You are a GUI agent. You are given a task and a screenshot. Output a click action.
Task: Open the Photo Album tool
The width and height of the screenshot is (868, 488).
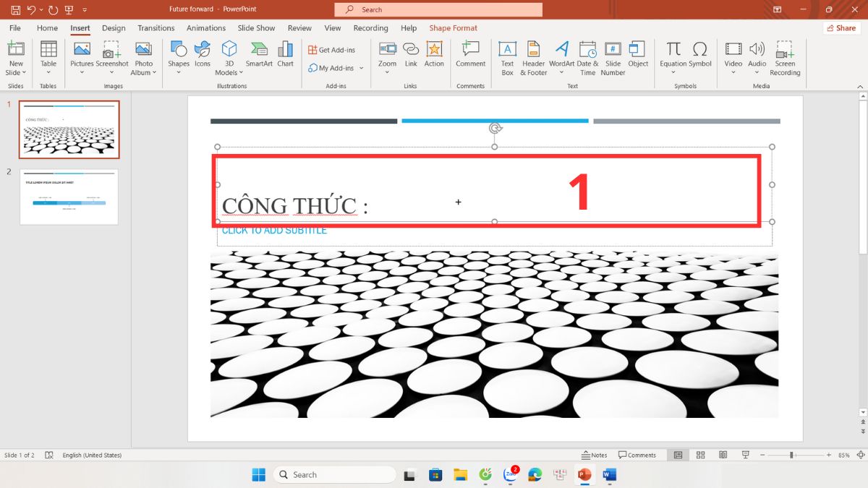143,58
